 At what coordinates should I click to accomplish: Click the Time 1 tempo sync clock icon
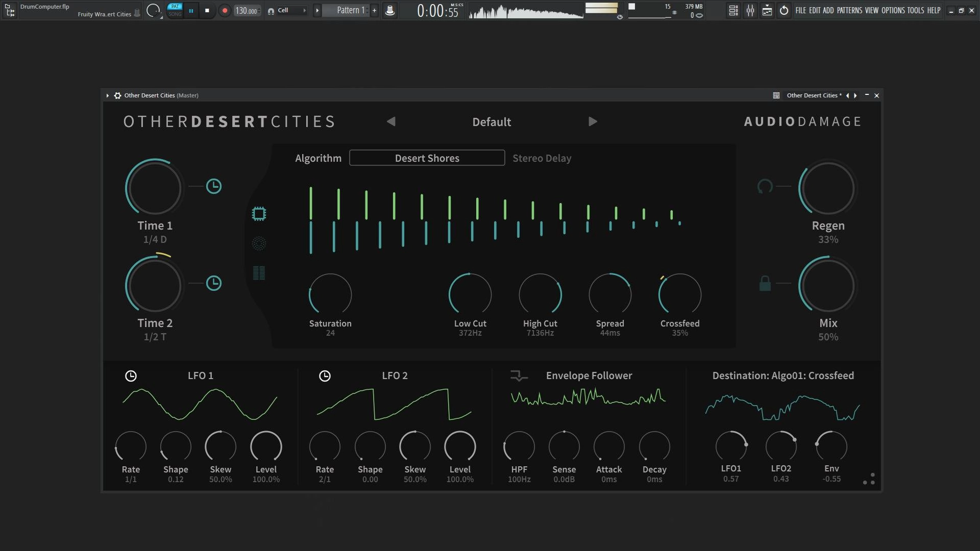[x=214, y=186]
